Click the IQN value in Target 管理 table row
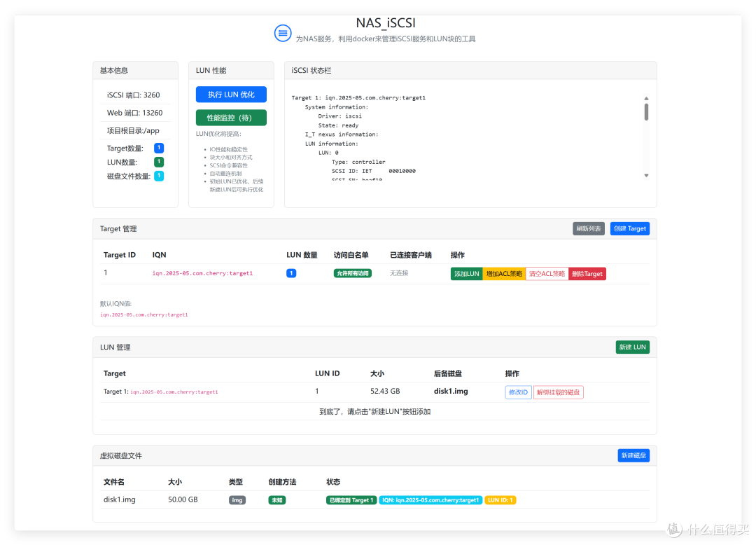 [202, 273]
